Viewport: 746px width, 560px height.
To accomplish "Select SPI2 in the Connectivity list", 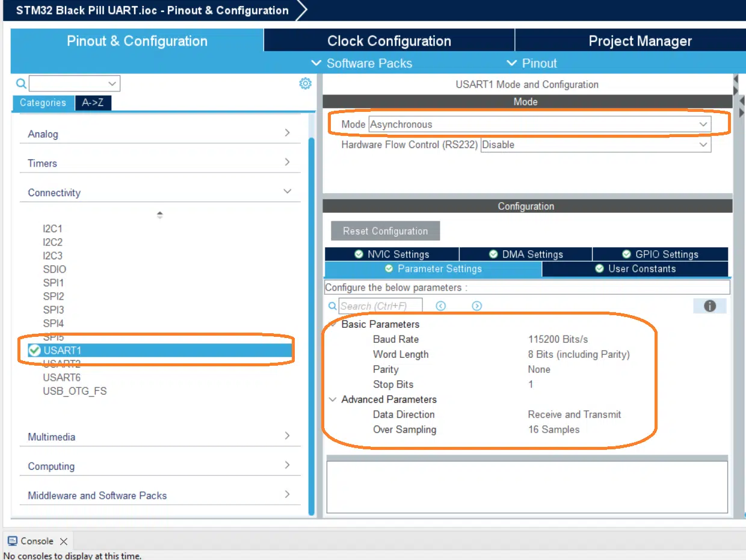I will point(54,297).
